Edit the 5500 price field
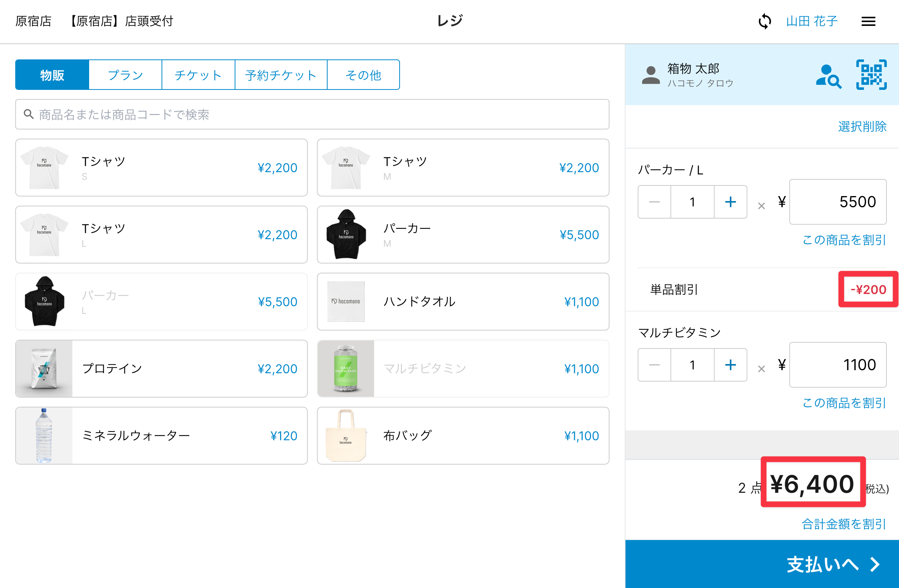The width and height of the screenshot is (899, 588). (x=838, y=202)
